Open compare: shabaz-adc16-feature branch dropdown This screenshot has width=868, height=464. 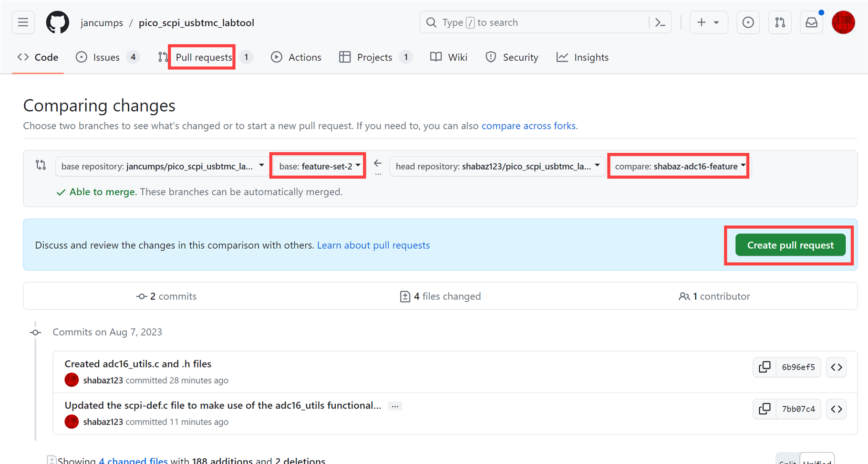[x=679, y=166]
